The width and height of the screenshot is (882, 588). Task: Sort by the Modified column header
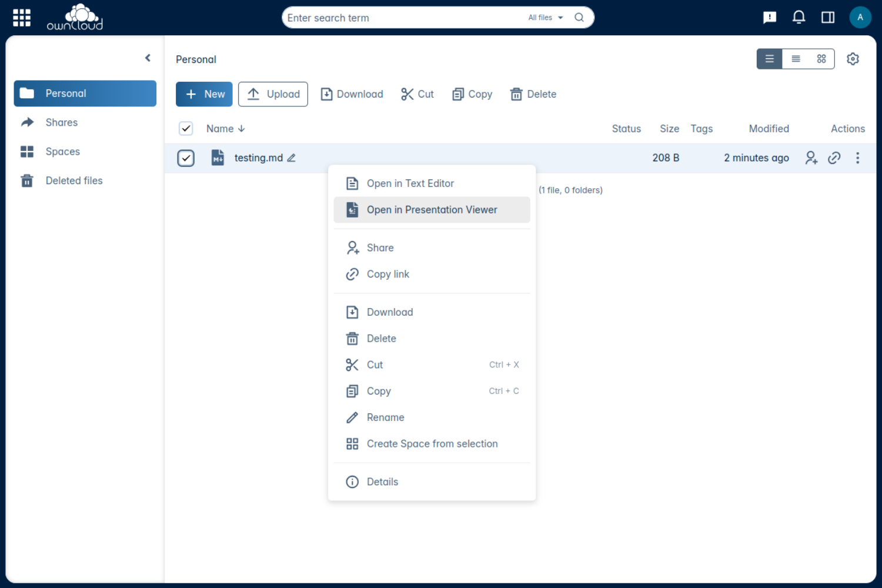[769, 129]
